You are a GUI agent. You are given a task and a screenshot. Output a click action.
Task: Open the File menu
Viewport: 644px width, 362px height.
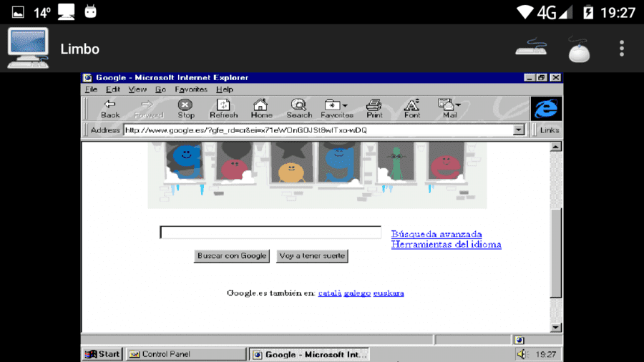[x=91, y=89]
